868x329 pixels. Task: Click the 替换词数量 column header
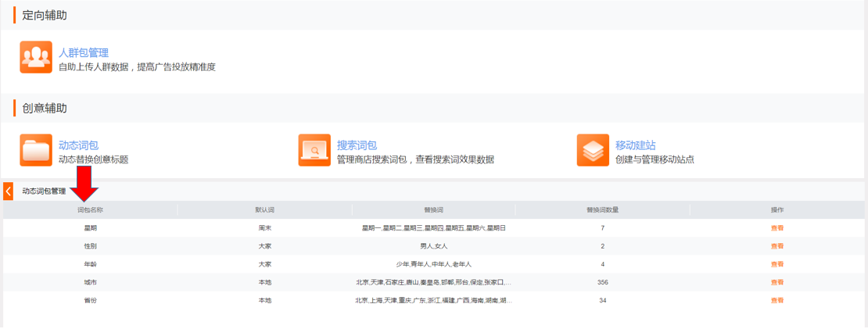tap(602, 210)
